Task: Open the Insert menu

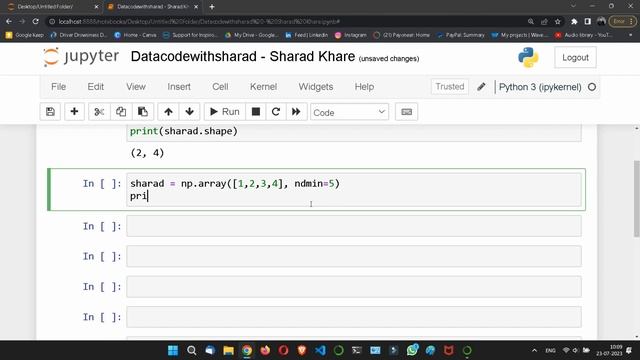Action: click(x=179, y=87)
